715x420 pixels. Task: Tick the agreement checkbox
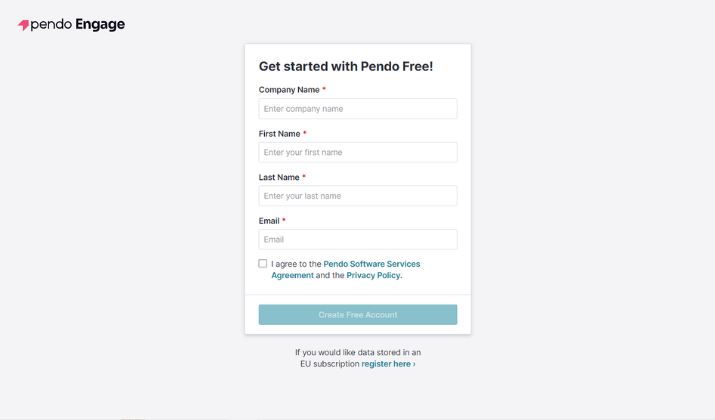point(263,264)
